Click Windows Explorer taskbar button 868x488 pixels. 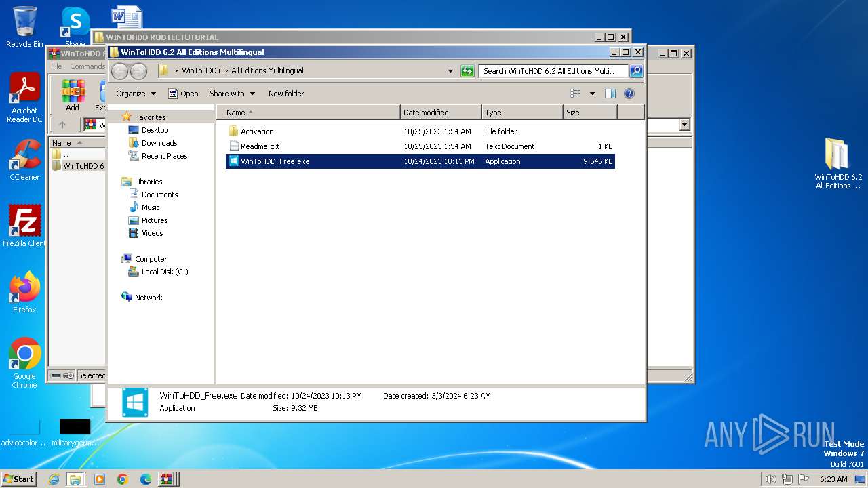click(75, 479)
